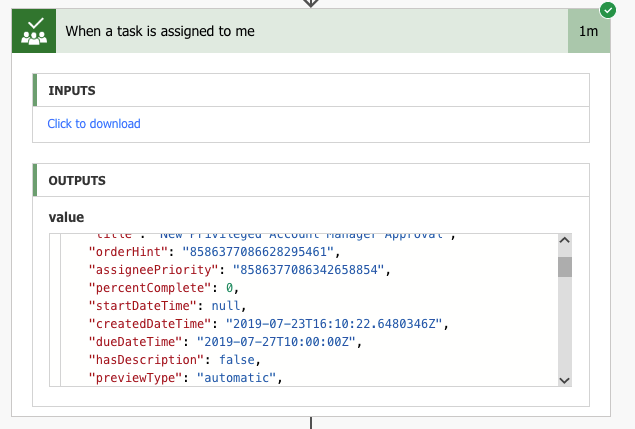Image resolution: width=635 pixels, height=429 pixels.
Task: Click the "assigneePriority" key
Action: 153,270
